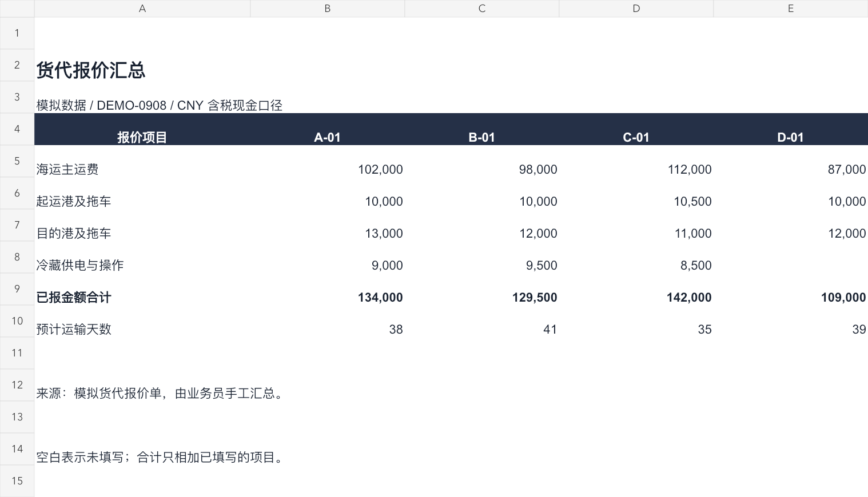Select the total cell 142,000
The width and height of the screenshot is (868, 497).
pos(636,289)
